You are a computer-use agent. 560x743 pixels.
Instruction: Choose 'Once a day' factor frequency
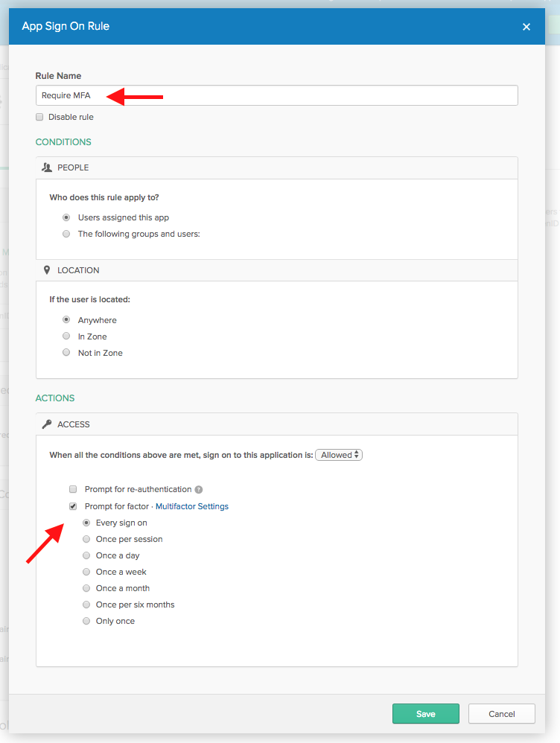pos(86,555)
